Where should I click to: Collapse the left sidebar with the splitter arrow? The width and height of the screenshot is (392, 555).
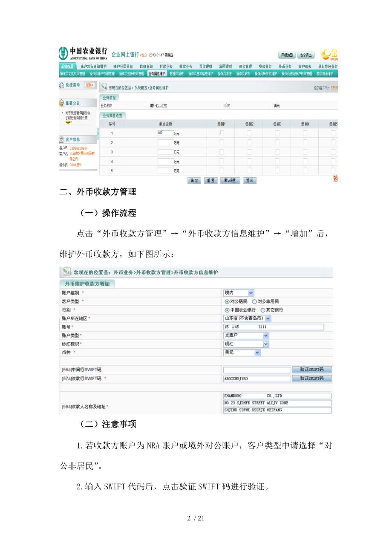[x=98, y=133]
